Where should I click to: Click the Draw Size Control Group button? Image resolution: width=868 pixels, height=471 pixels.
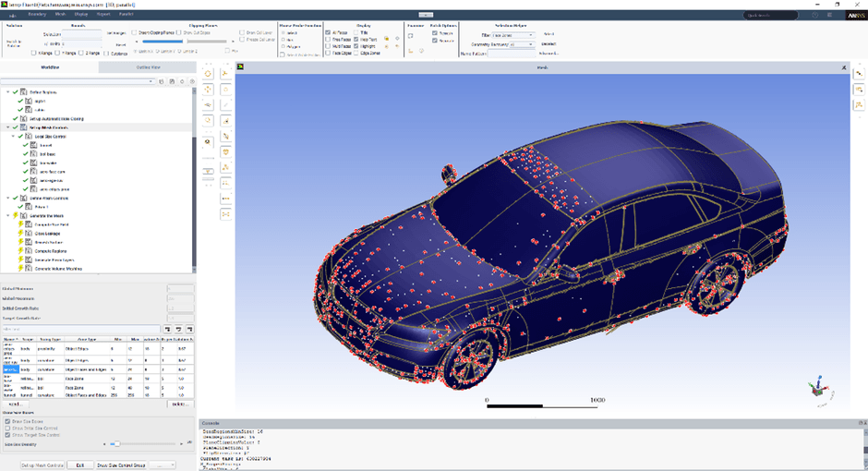pyautogui.click(x=122, y=465)
